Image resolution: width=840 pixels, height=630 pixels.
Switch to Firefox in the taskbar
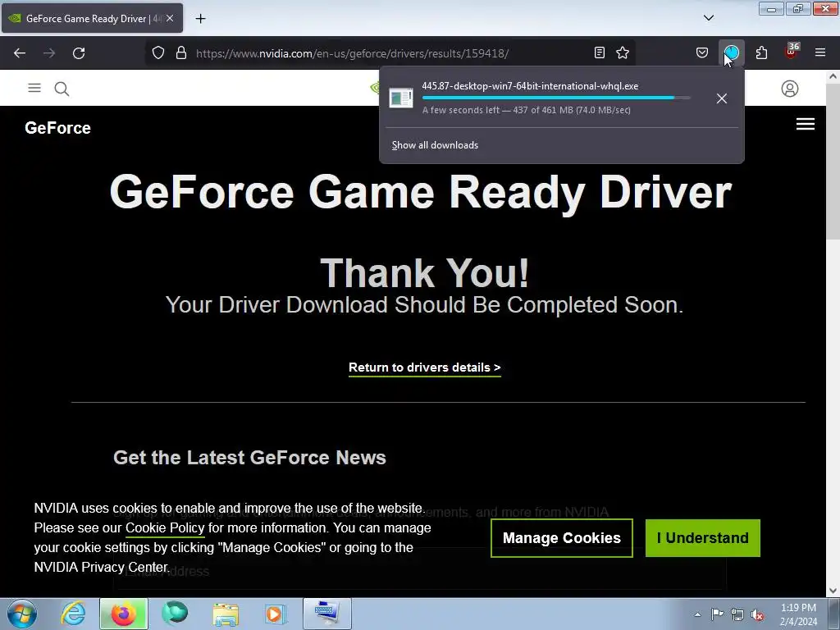(124, 614)
